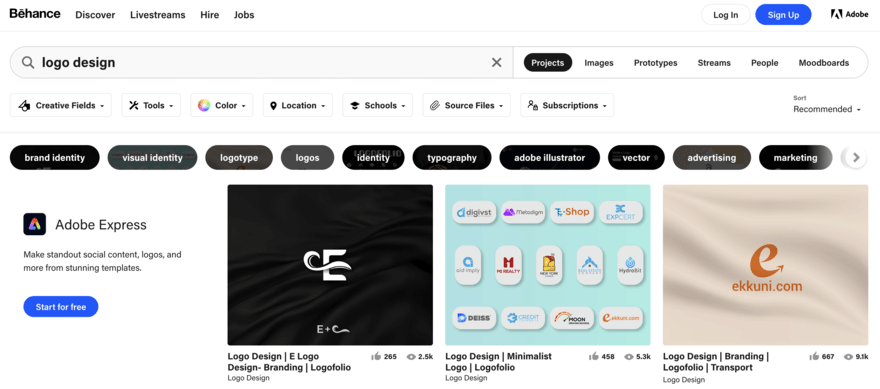
Task: Open the Discover menu item
Action: tap(95, 15)
